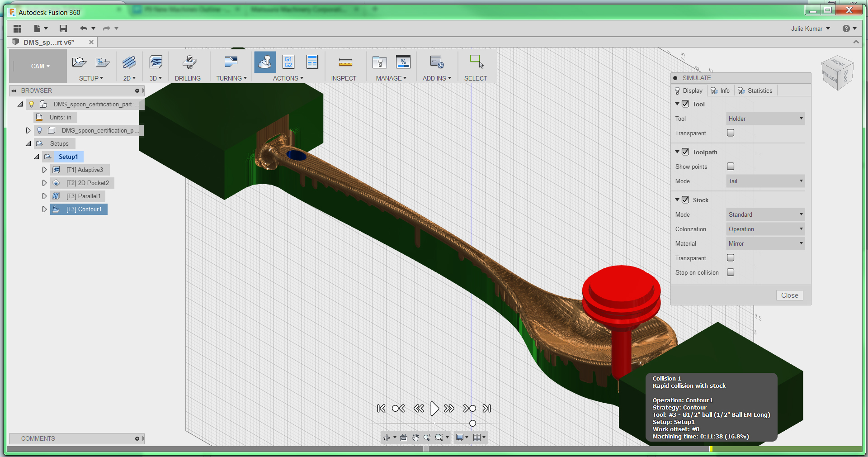The height and width of the screenshot is (457, 868).
Task: Collapse the Setups tree node
Action: click(x=28, y=144)
